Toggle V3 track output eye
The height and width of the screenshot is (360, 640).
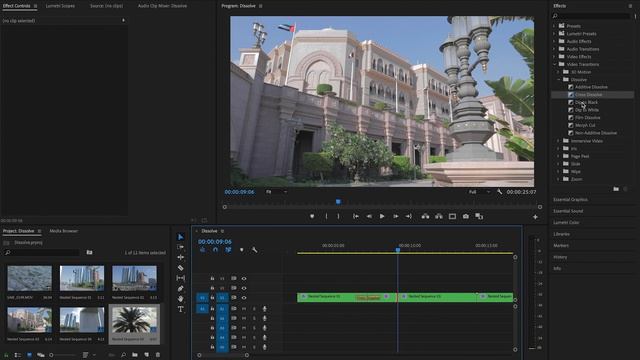(x=244, y=278)
